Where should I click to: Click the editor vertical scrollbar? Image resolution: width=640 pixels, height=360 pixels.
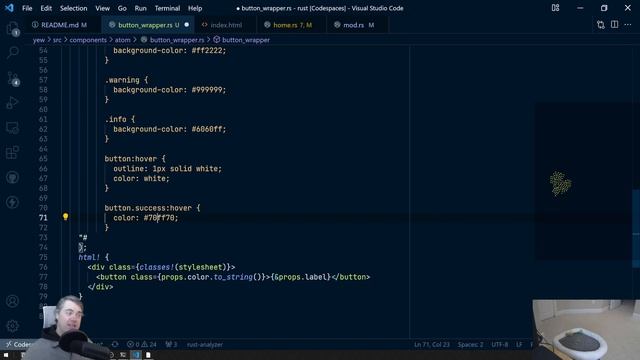pos(636,229)
